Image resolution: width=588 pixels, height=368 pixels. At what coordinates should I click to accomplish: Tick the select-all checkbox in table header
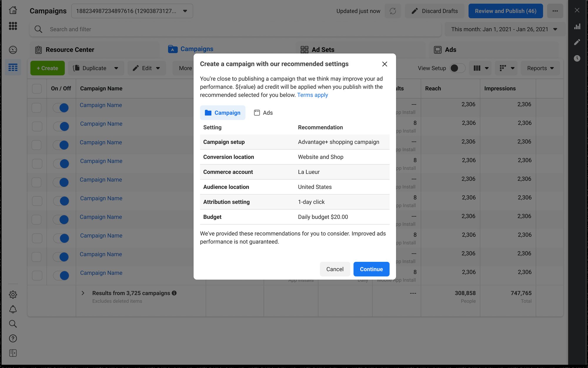pos(37,89)
